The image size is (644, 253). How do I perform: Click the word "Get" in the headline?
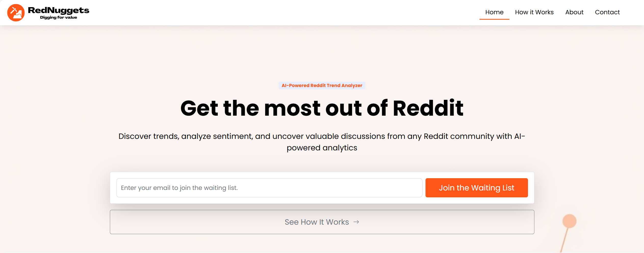tap(199, 108)
